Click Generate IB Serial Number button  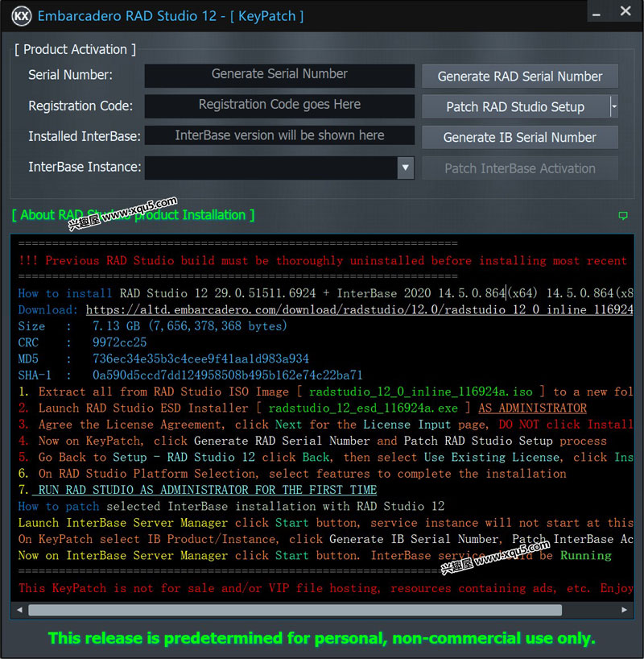520,138
